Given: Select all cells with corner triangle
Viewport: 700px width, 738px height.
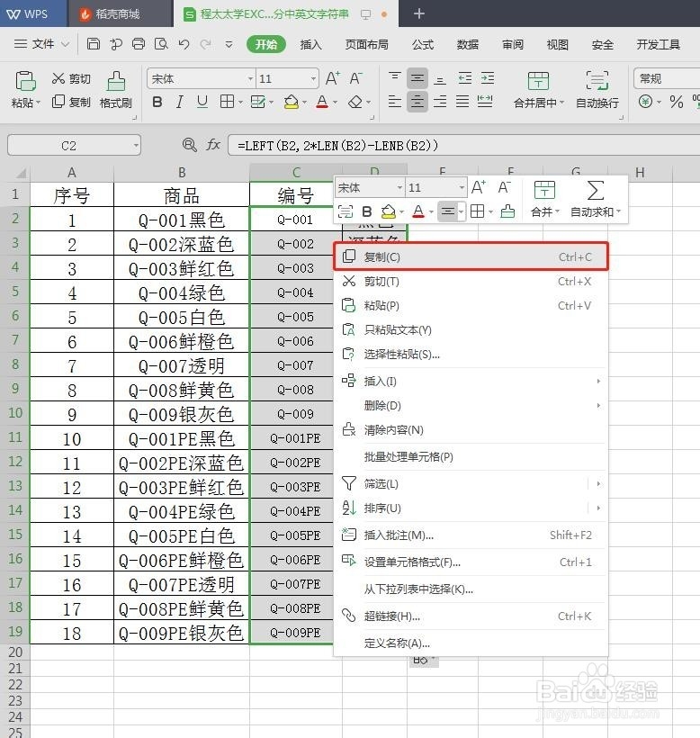Looking at the screenshot, I should (20, 173).
